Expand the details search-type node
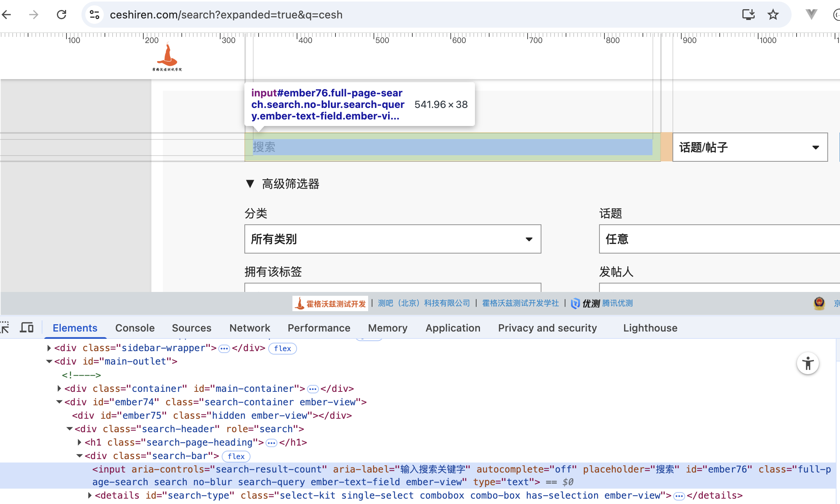Screen dimensions: 840x504 90,496
